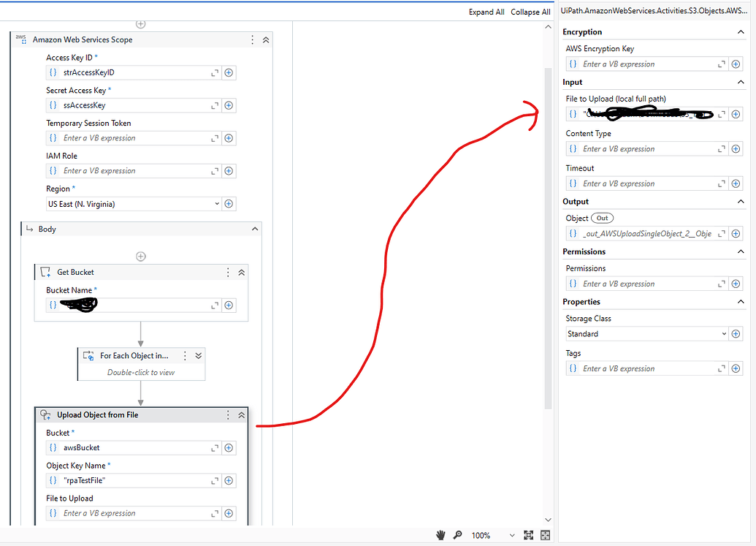Screen dimensions: 756x546
Task: Select the pan hand tool in the designer
Action: tap(442, 534)
